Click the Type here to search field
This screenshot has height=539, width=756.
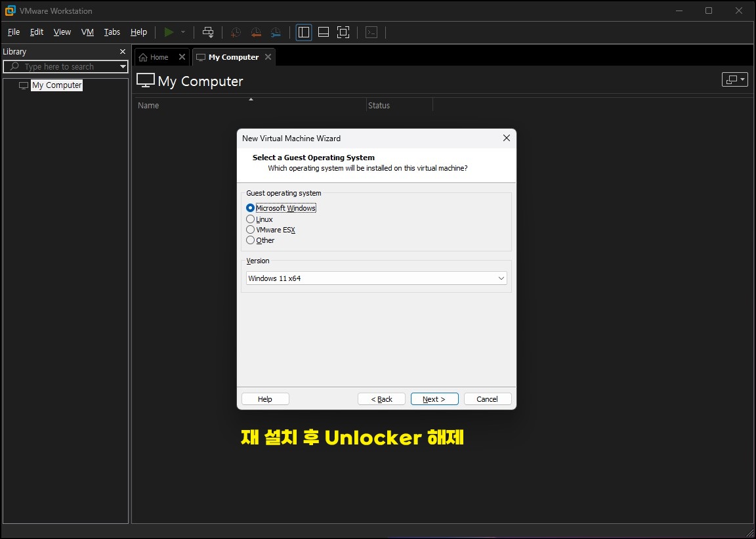(65, 66)
